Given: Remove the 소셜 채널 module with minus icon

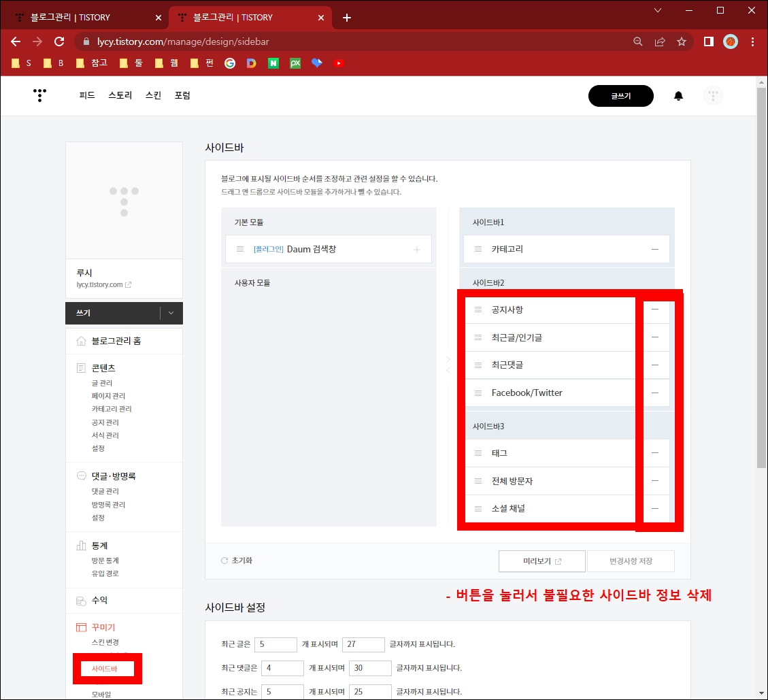Looking at the screenshot, I should [656, 508].
